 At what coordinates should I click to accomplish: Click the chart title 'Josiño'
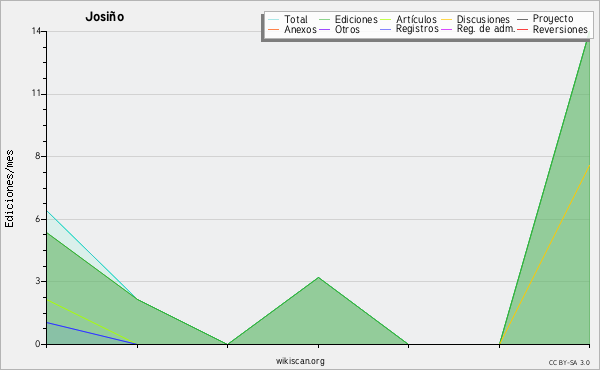pos(104,16)
